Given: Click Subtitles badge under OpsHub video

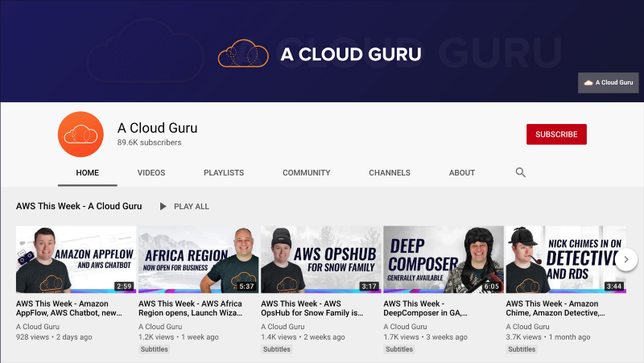Looking at the screenshot, I should [x=277, y=349].
